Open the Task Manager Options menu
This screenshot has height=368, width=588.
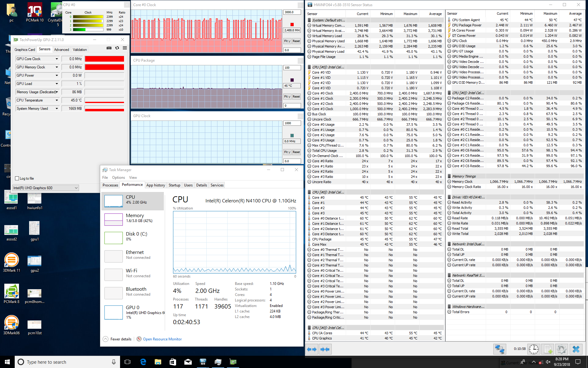118,178
